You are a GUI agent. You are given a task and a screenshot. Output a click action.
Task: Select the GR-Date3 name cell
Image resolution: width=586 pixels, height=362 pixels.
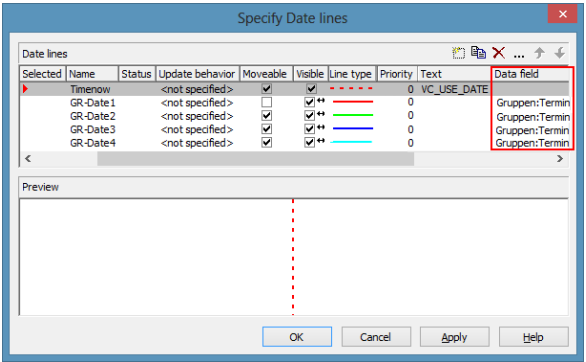(93, 130)
